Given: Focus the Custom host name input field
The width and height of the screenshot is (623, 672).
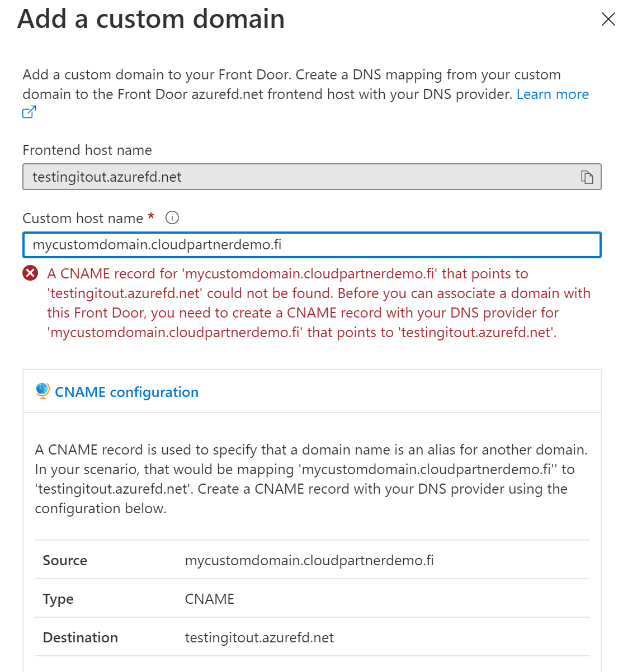Looking at the screenshot, I should [x=311, y=245].
